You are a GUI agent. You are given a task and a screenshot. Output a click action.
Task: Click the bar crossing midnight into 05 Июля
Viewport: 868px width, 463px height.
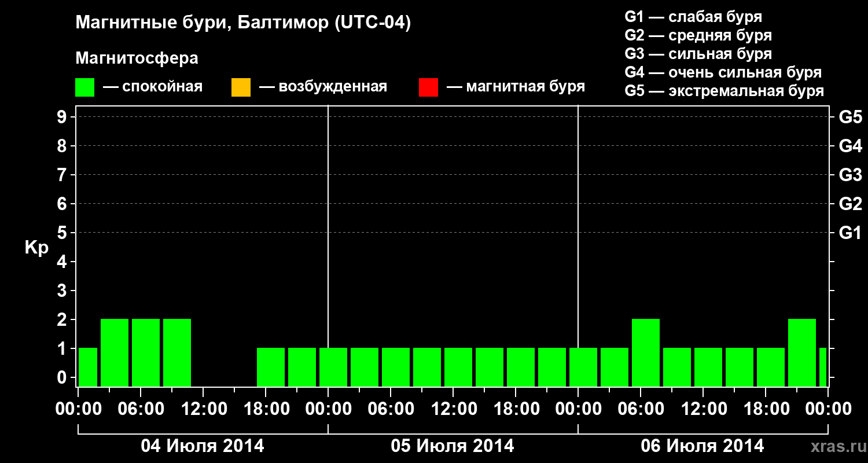333,367
